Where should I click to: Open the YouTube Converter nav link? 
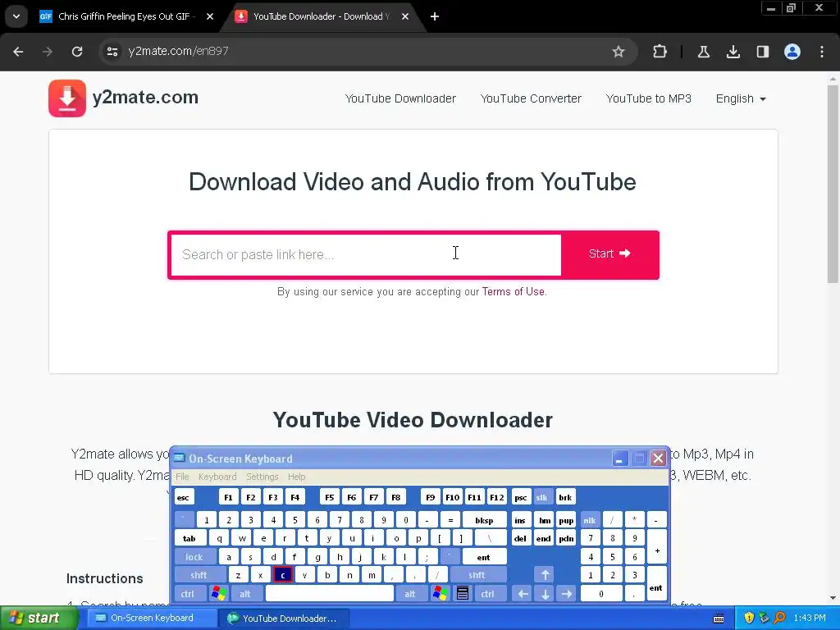click(x=531, y=98)
